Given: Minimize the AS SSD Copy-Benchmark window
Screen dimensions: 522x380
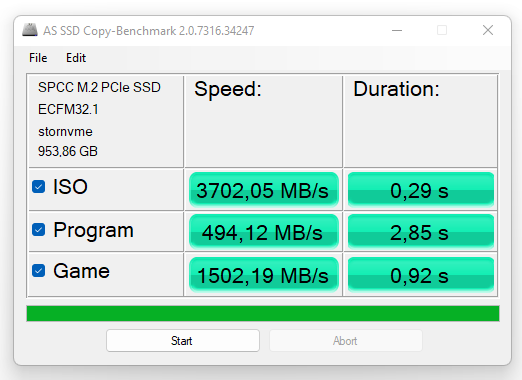Looking at the screenshot, I should coord(397,30).
